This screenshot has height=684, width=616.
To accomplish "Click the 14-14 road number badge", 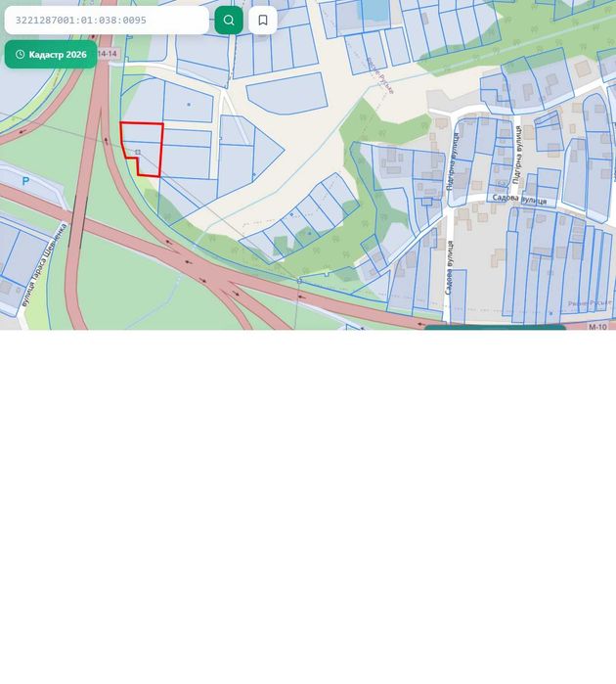I will (x=108, y=54).
